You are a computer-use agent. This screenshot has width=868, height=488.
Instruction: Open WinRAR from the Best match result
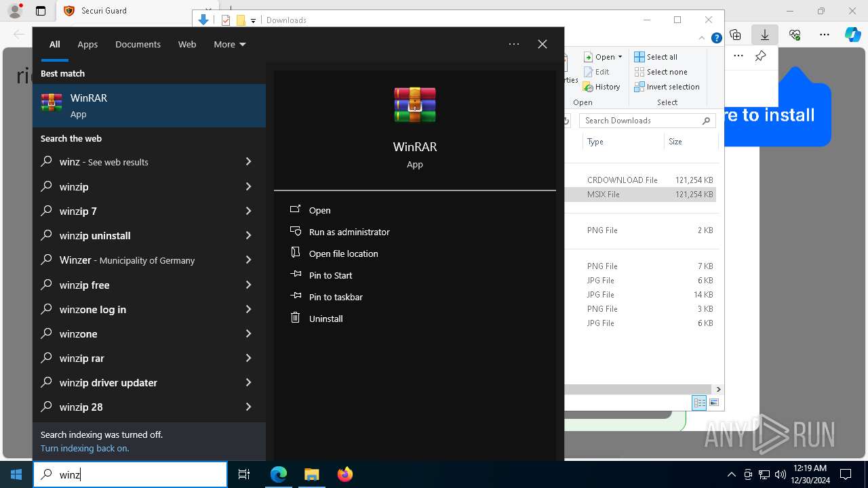pyautogui.click(x=149, y=106)
